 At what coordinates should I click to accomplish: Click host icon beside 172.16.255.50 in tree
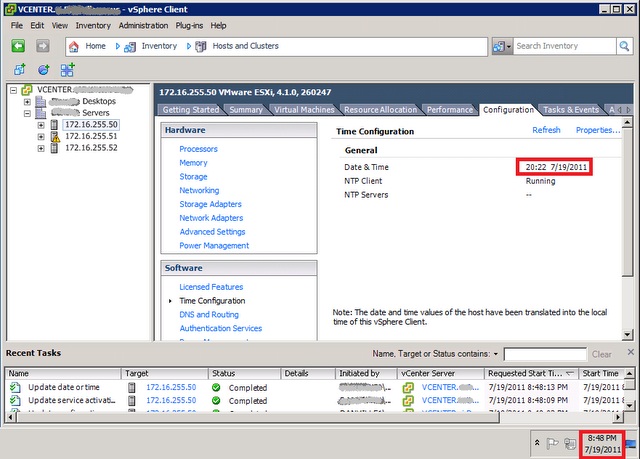(54, 124)
